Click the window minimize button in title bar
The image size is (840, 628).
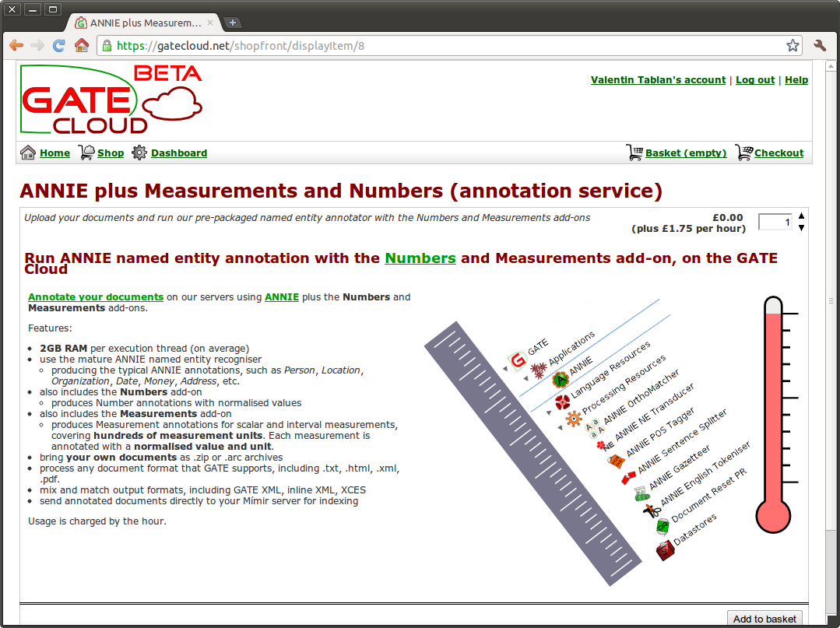[33, 9]
